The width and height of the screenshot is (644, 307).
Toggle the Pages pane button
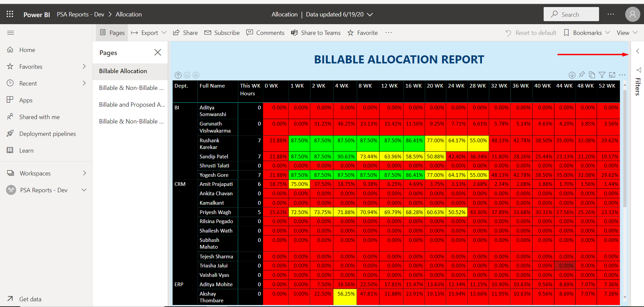112,33
